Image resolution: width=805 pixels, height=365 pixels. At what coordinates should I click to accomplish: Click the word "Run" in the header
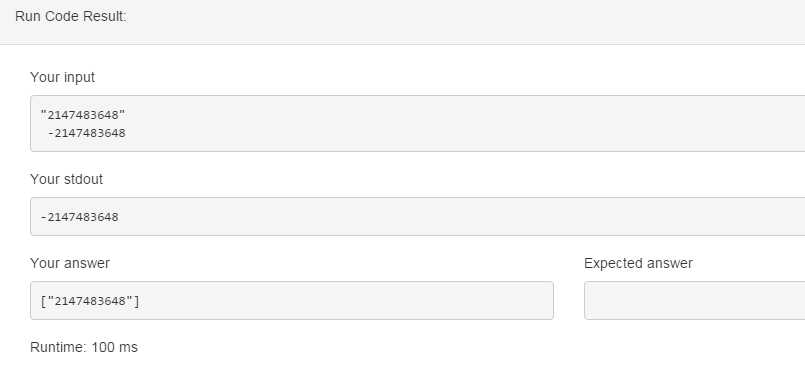click(x=28, y=16)
